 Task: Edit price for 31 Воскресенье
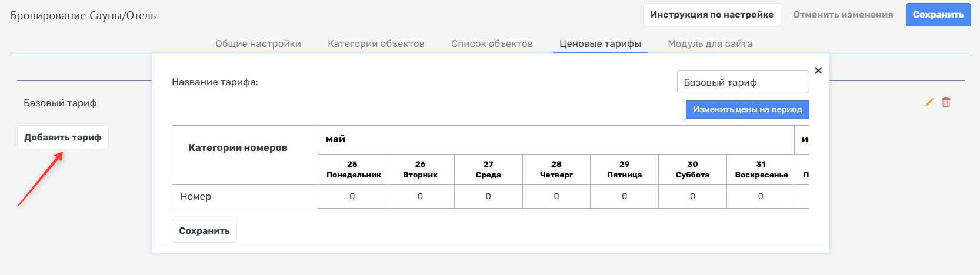coord(761,196)
